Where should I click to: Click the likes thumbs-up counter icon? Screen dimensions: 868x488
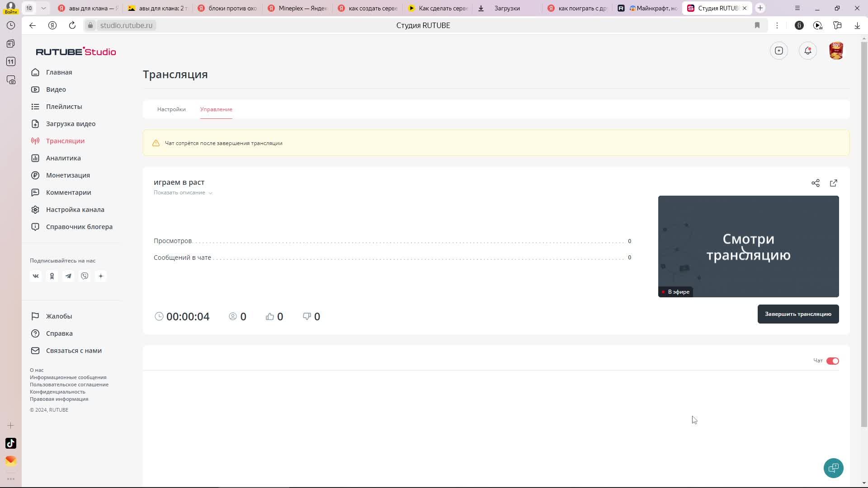(270, 316)
